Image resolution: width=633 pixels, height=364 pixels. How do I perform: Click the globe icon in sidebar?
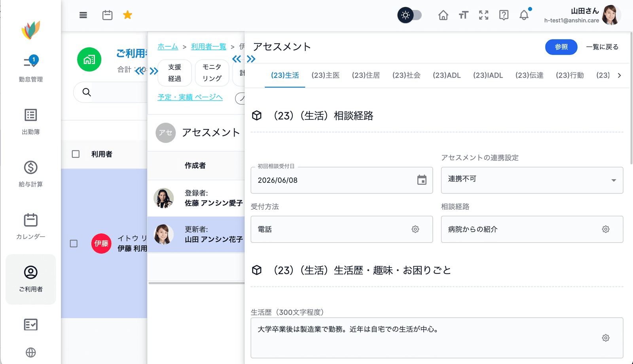[x=31, y=352]
